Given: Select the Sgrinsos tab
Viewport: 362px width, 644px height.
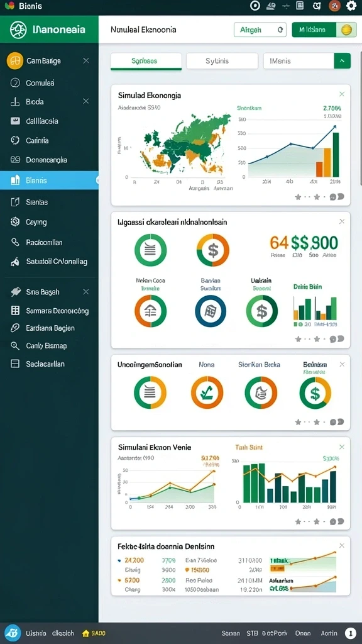Looking at the screenshot, I should [x=146, y=61].
